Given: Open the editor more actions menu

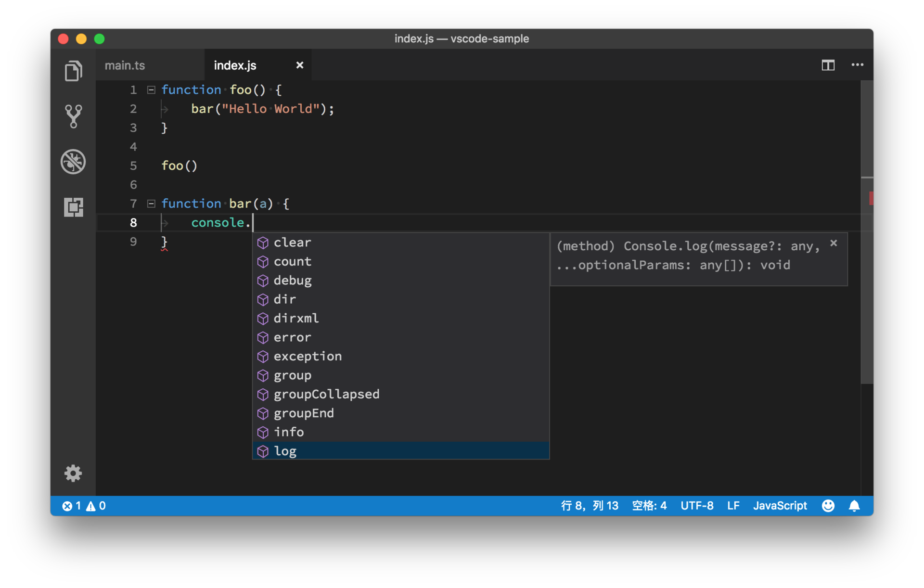Looking at the screenshot, I should tap(857, 65).
